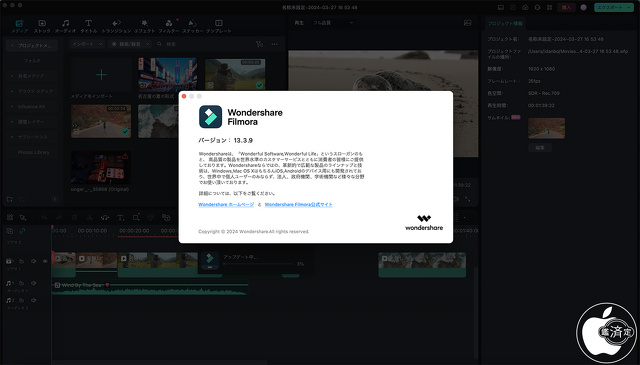This screenshot has width=640, height=365.
Task: Select the 名古屋 city illustration thumbnail
Action: coord(167,74)
